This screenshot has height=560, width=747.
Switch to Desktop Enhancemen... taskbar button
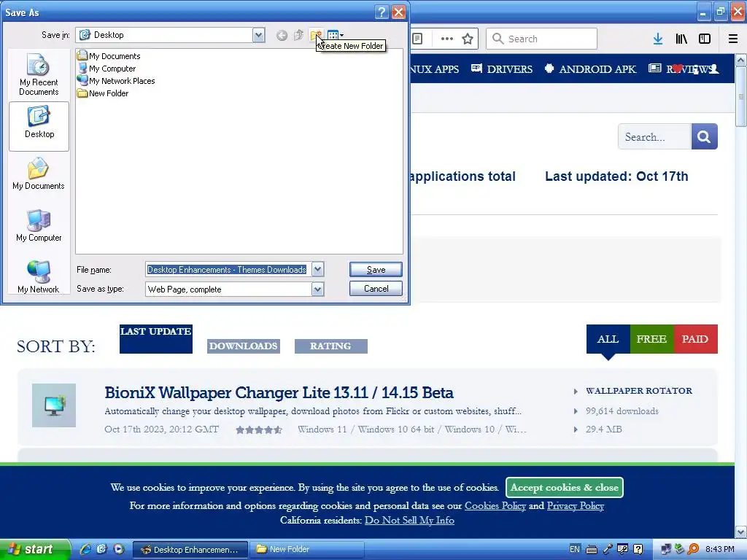(190, 550)
